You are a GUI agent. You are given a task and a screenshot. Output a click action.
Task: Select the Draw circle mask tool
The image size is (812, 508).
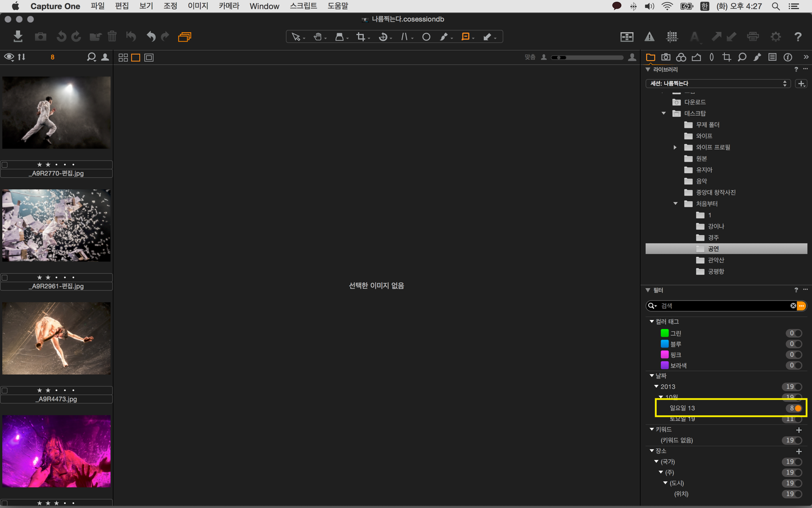pos(426,37)
